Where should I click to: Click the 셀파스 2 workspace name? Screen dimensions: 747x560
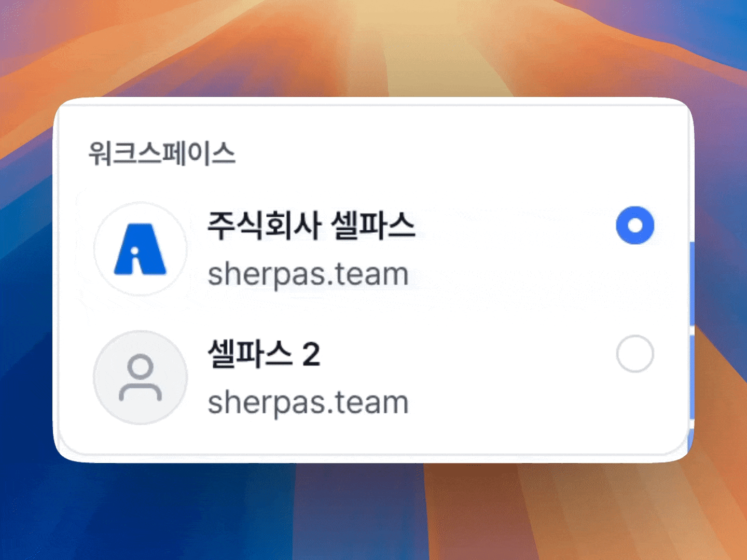tap(264, 354)
